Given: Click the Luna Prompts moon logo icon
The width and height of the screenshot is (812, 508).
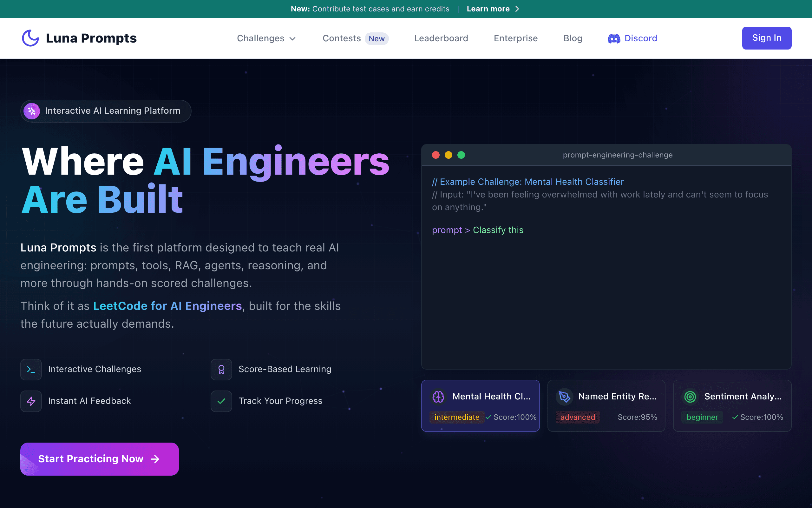Looking at the screenshot, I should pyautogui.click(x=30, y=38).
